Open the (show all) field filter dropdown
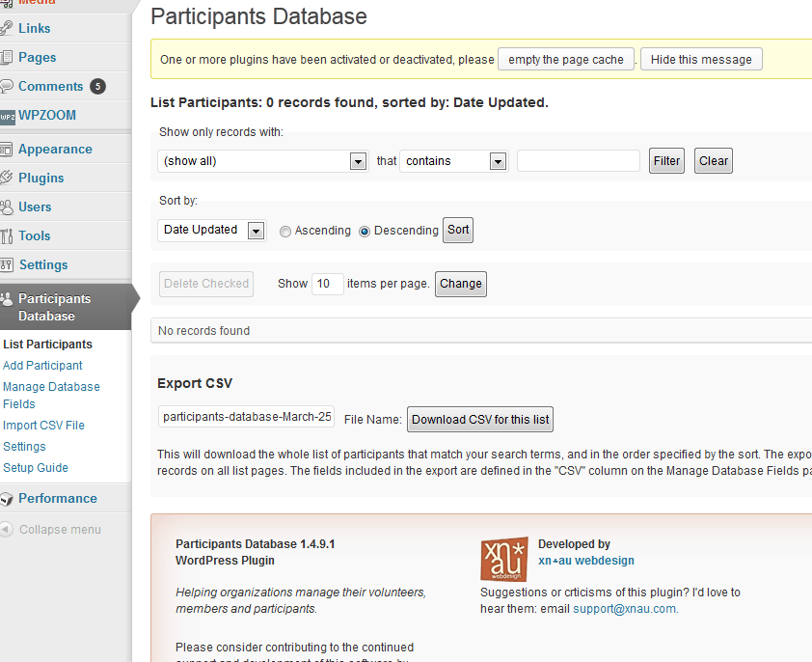Image resolution: width=812 pixels, height=662 pixels. 263,161
